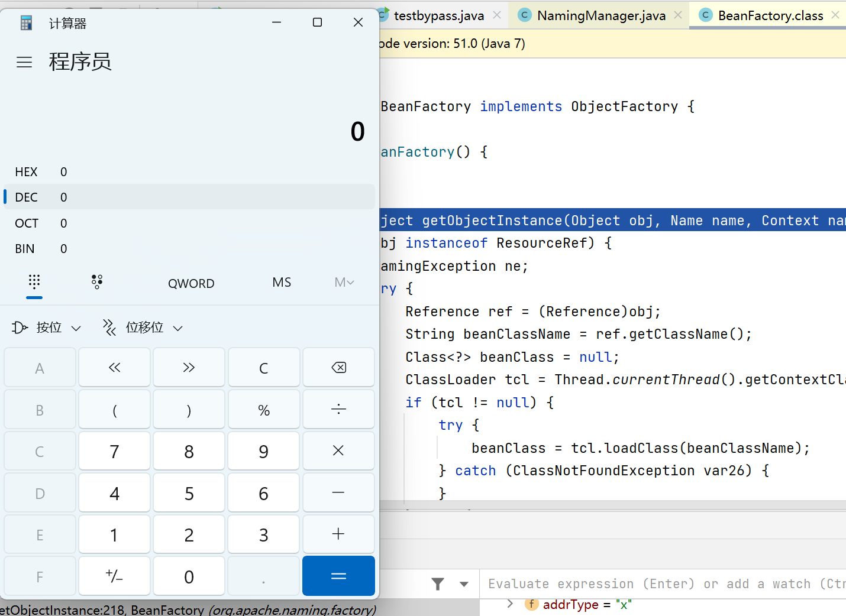Switch to the NamingManager.java tab
This screenshot has height=616, width=846.
click(601, 15)
